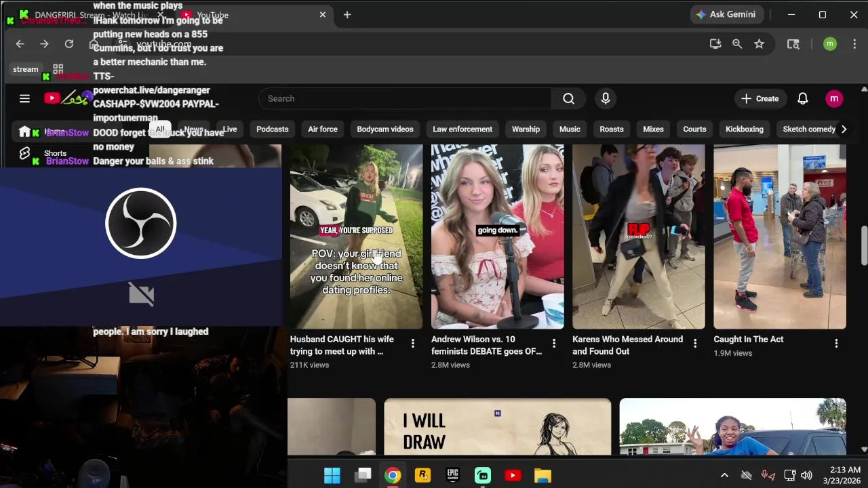Click the page's vertical scrollbar thumb
868x488 pixels.
pos(864,246)
